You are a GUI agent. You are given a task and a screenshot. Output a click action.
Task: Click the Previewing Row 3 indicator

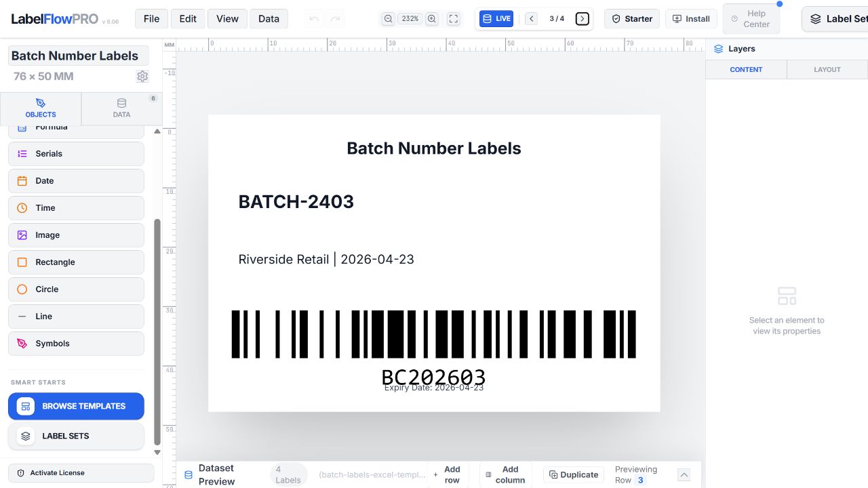tap(636, 474)
